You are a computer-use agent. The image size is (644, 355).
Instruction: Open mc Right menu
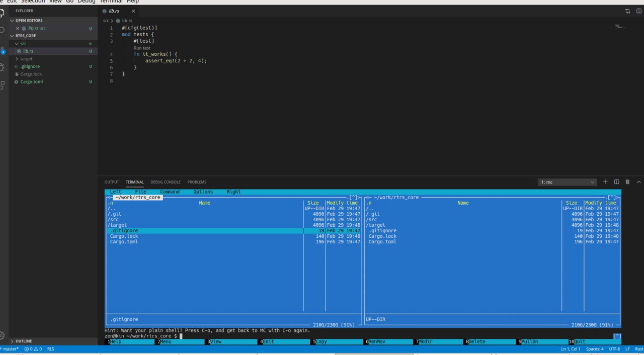click(234, 192)
